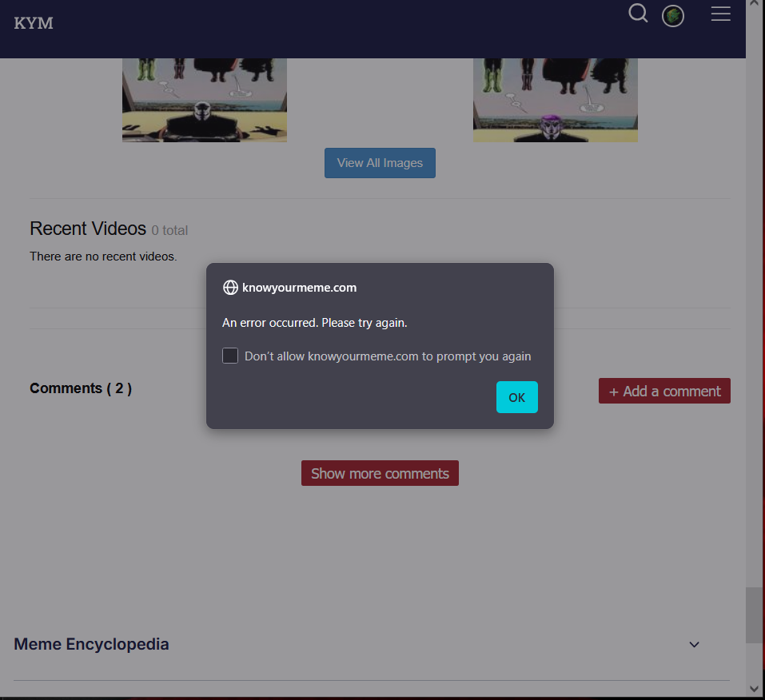The image size is (765, 700).
Task: Expand the Meme Encyclopedia section chevron
Action: (694, 644)
